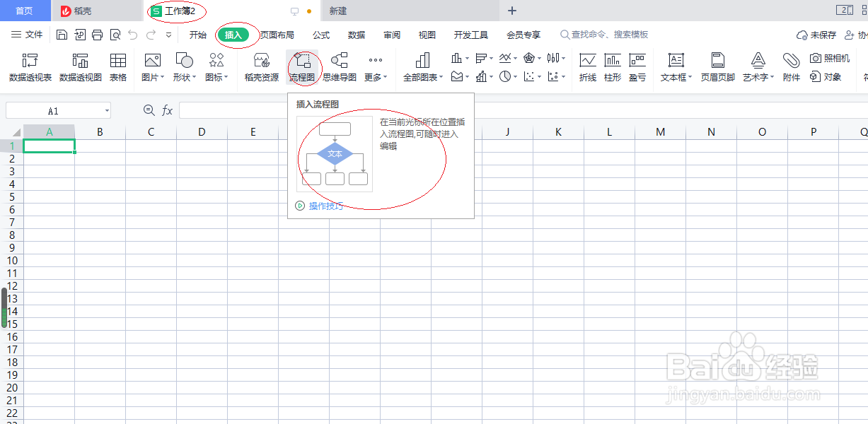The height and width of the screenshot is (424, 868).
Task: Open print preview
Action: tap(115, 35)
